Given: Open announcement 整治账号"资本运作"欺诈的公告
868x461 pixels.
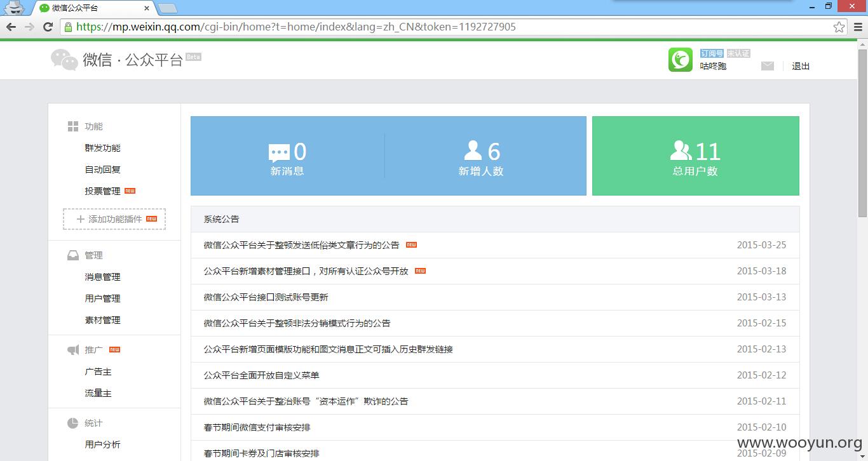Looking at the screenshot, I should click(x=306, y=401).
